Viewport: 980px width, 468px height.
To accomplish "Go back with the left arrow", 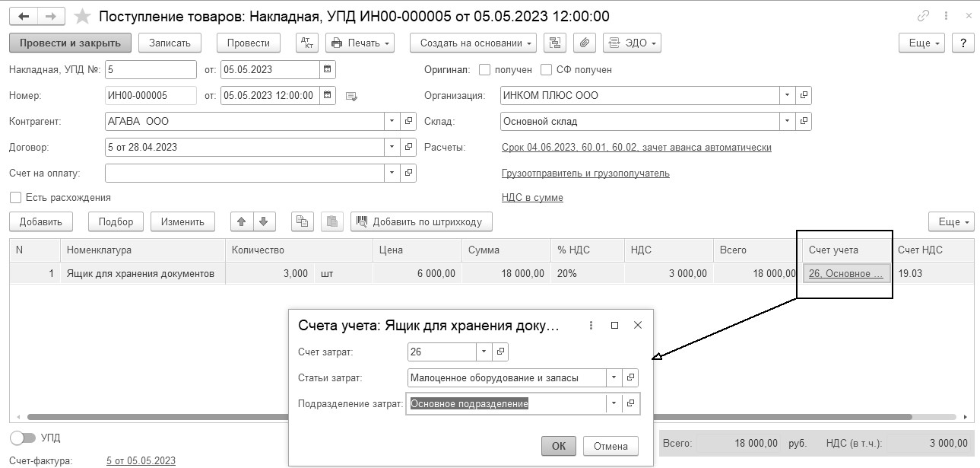I will tap(24, 16).
